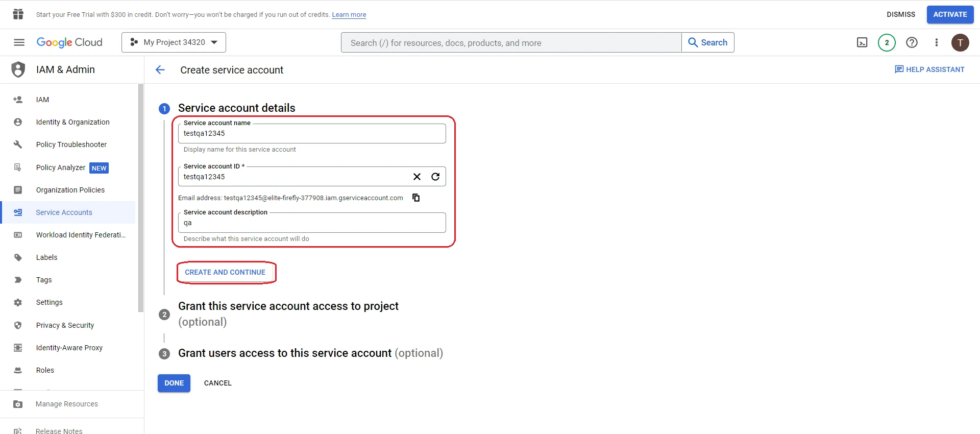This screenshot has height=434, width=980.
Task: Regenerate the Service account ID
Action: click(x=435, y=177)
